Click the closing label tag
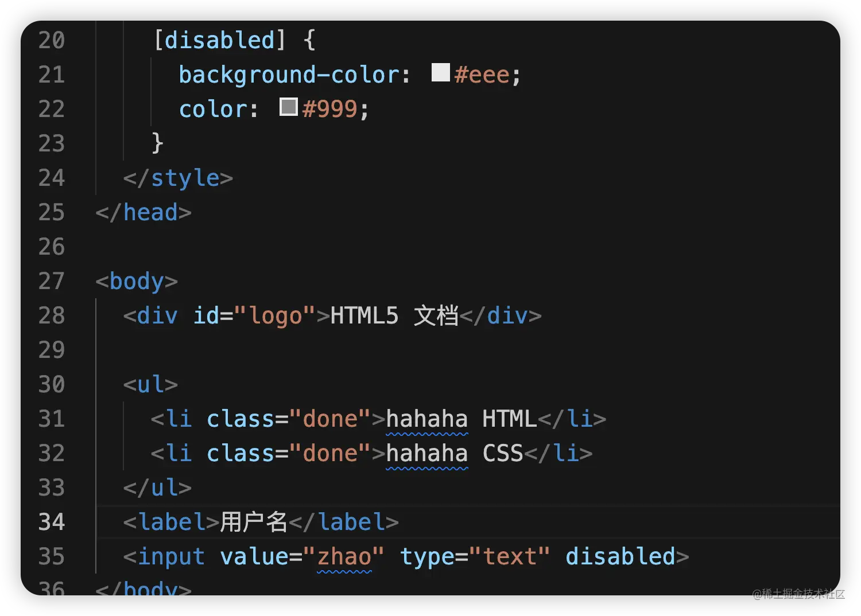The image size is (861, 616). click(344, 522)
